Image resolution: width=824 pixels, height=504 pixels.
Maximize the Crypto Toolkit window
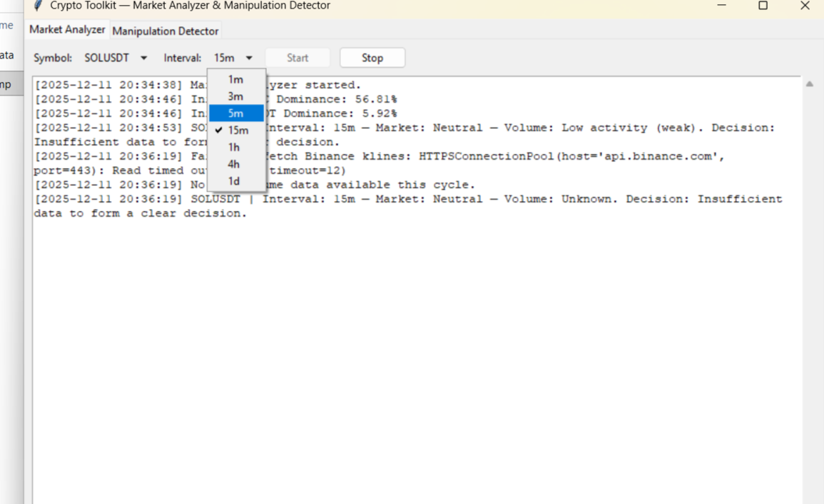763,6
